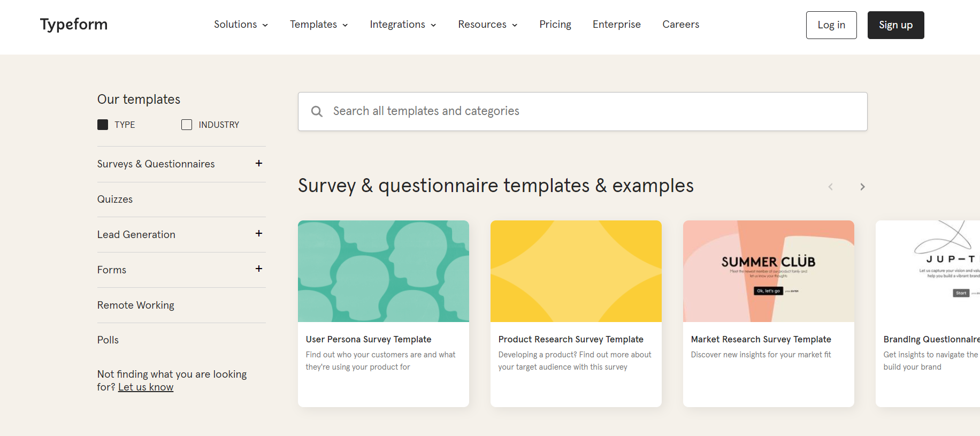Expand Surveys & Questionnaires plus icon
Image resolution: width=980 pixels, height=436 pixels.
tap(259, 164)
